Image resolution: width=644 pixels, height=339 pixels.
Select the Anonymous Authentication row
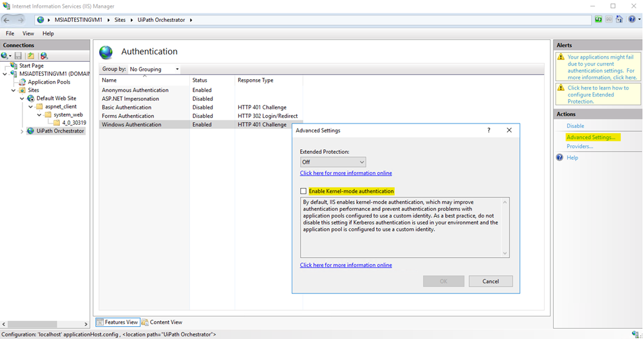click(x=201, y=90)
